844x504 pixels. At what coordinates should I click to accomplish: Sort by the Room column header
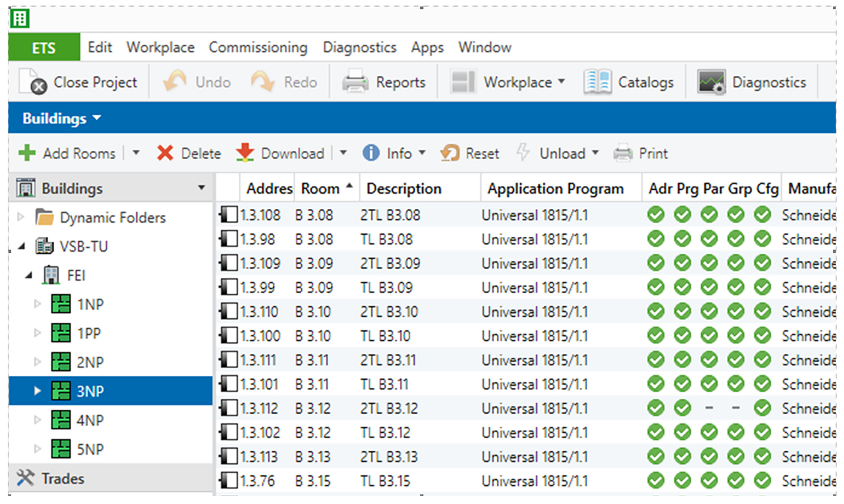click(321, 188)
